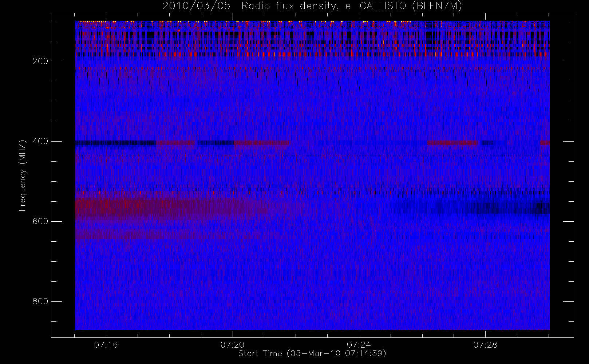
Task: Click the plot title "2010/03/05 Radio flux density, e-CALLISTO (BLEN7M)"
Action: pos(312,6)
